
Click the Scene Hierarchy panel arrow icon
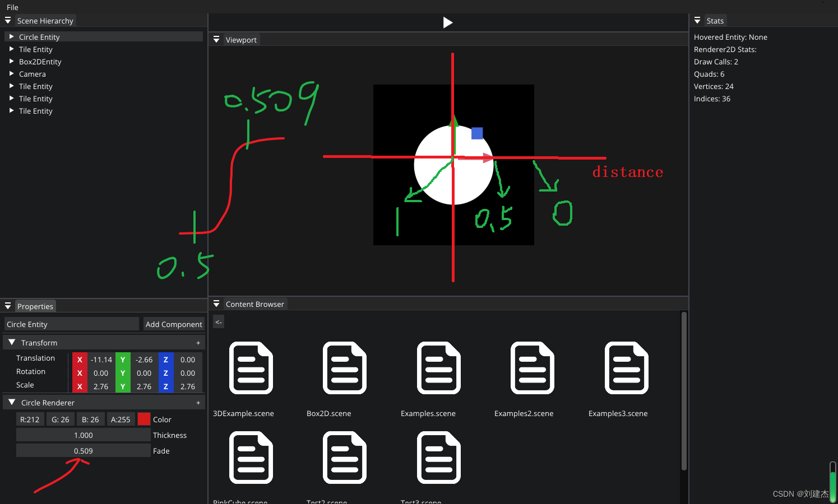pyautogui.click(x=8, y=20)
